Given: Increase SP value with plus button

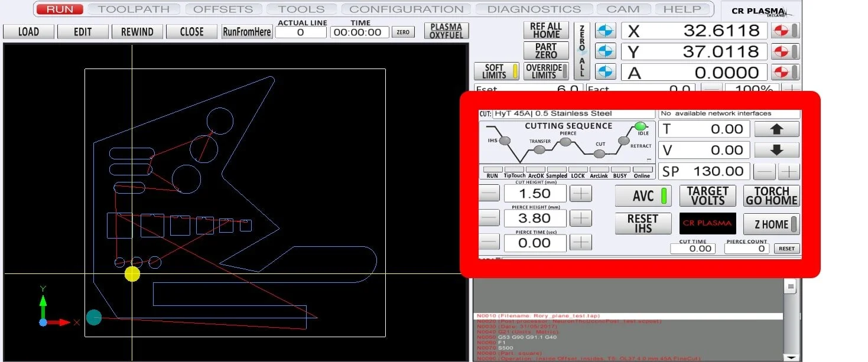Looking at the screenshot, I should pos(789,172).
